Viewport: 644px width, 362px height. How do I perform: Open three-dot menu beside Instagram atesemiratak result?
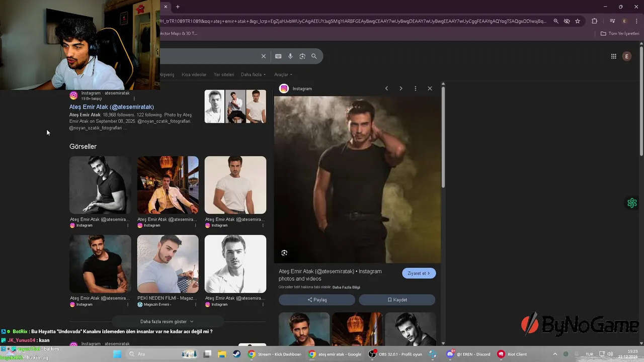(134, 99)
